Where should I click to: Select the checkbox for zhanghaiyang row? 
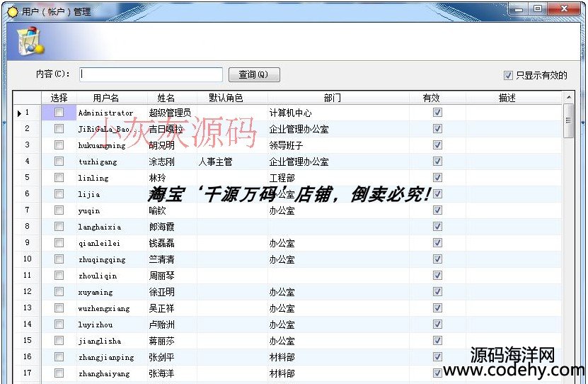click(x=59, y=373)
